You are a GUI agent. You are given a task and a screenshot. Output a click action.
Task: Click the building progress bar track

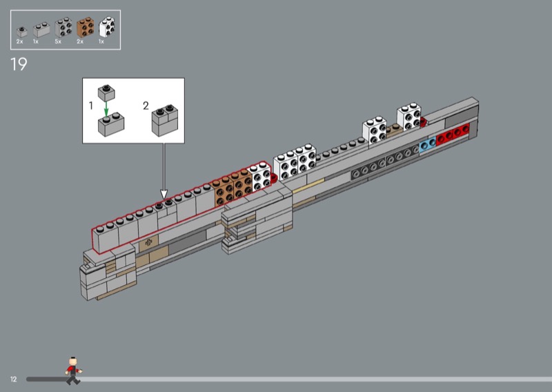tap(310, 379)
